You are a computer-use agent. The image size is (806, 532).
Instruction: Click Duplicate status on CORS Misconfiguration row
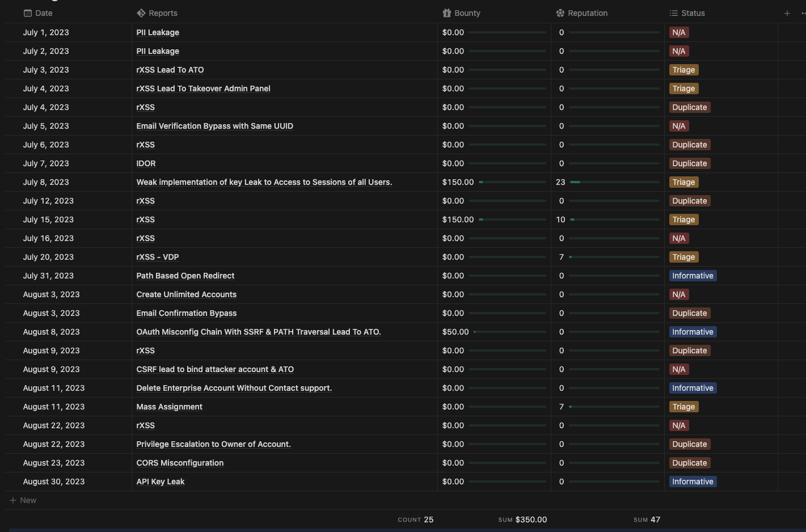pyautogui.click(x=690, y=463)
